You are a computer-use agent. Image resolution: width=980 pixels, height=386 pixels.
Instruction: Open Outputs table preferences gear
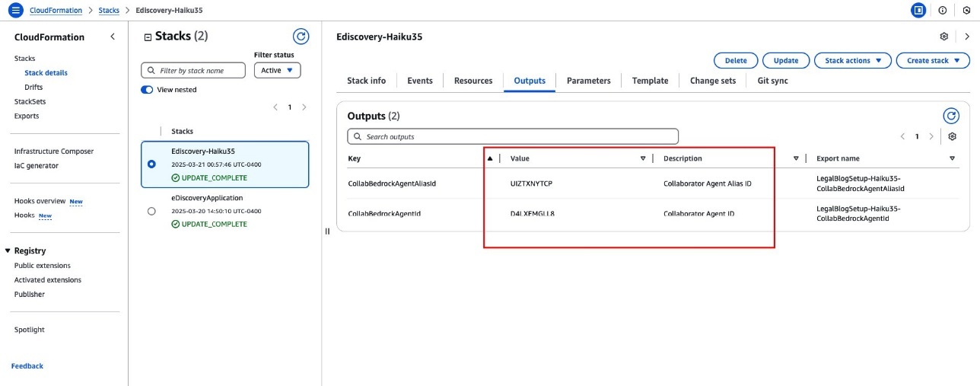click(x=952, y=137)
